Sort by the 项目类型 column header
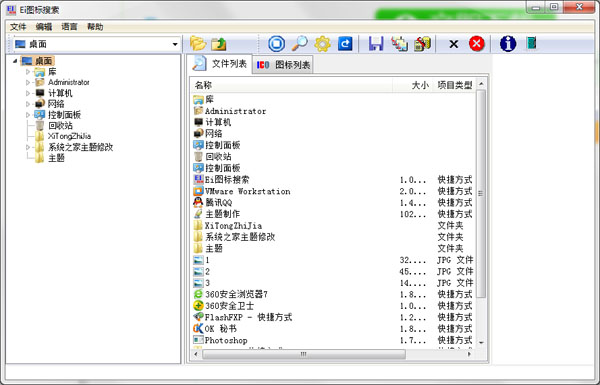600x385 pixels. point(455,85)
